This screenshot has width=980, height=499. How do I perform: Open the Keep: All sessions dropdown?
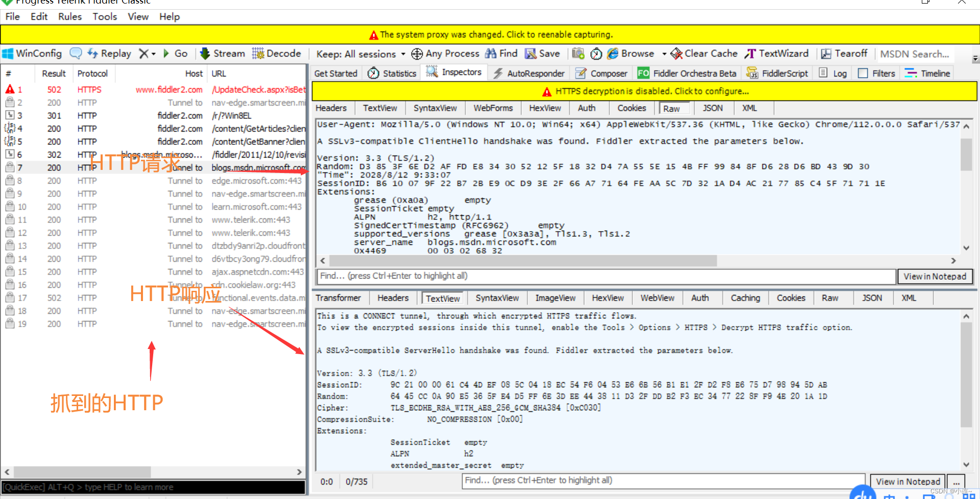361,54
